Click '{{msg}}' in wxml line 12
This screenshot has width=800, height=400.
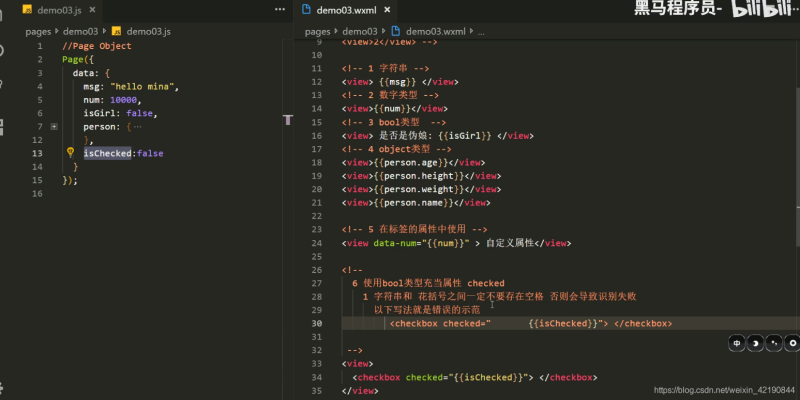(x=397, y=82)
